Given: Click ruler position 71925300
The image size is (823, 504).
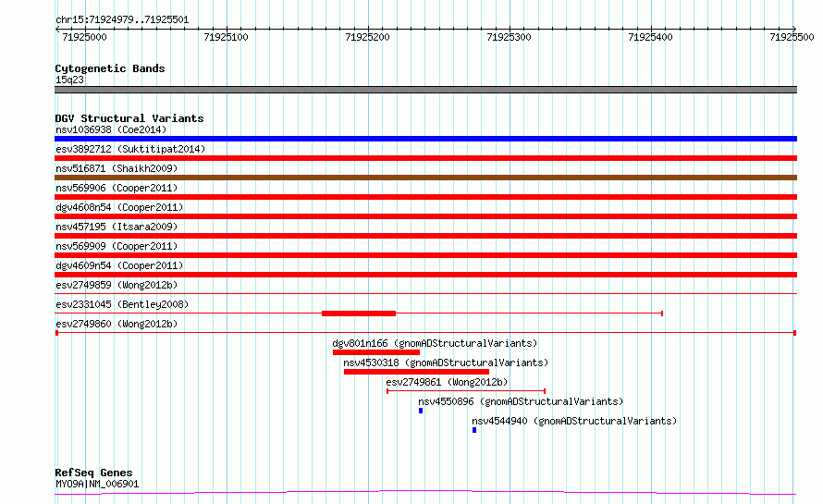Looking at the screenshot, I should click(509, 37).
